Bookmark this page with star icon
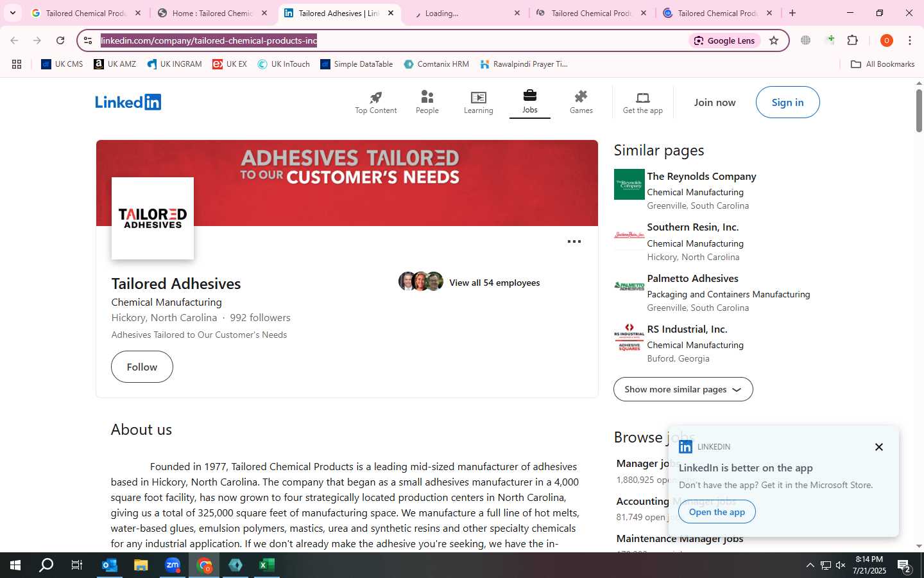 774,40
